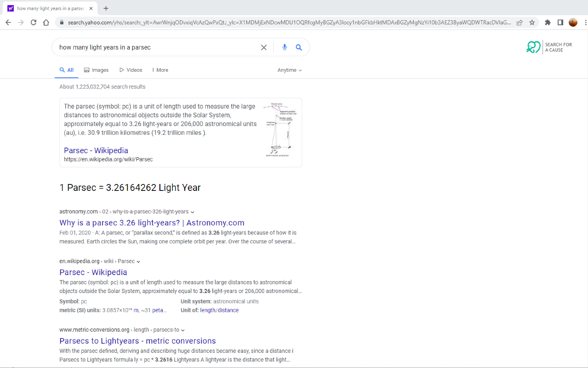588x368 pixels.
Task: Open the Chrome profile avatar
Action: click(x=573, y=22)
